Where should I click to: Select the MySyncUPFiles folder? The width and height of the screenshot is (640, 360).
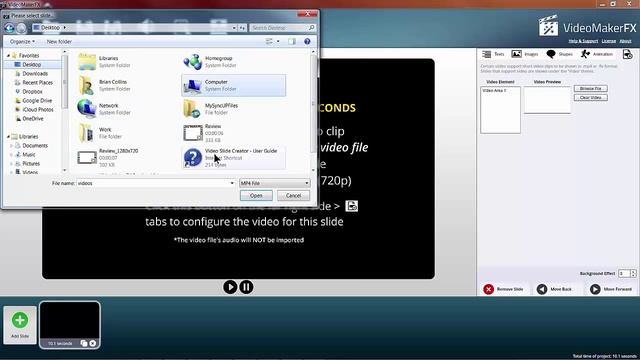233,109
